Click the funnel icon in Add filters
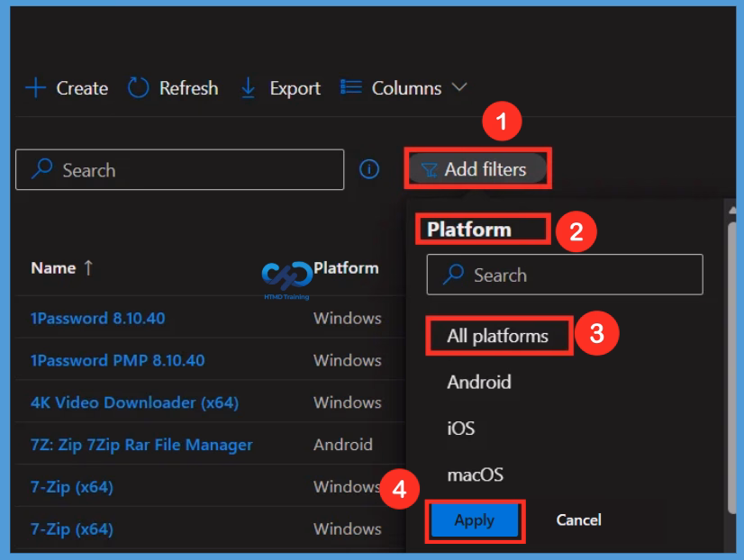Image resolution: width=744 pixels, height=560 pixels. (429, 170)
